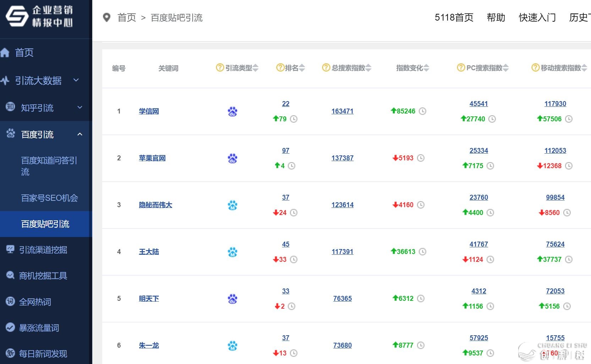Click the question mark icon beside 排名 header
Image resolution: width=591 pixels, height=364 pixels.
pos(280,67)
